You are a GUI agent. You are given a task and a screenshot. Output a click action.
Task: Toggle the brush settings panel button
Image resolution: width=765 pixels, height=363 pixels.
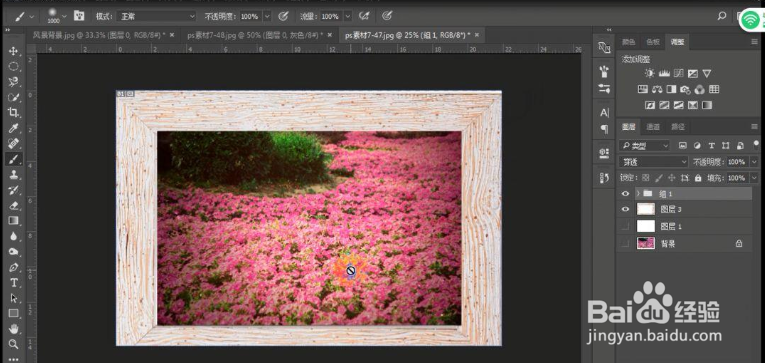click(79, 16)
